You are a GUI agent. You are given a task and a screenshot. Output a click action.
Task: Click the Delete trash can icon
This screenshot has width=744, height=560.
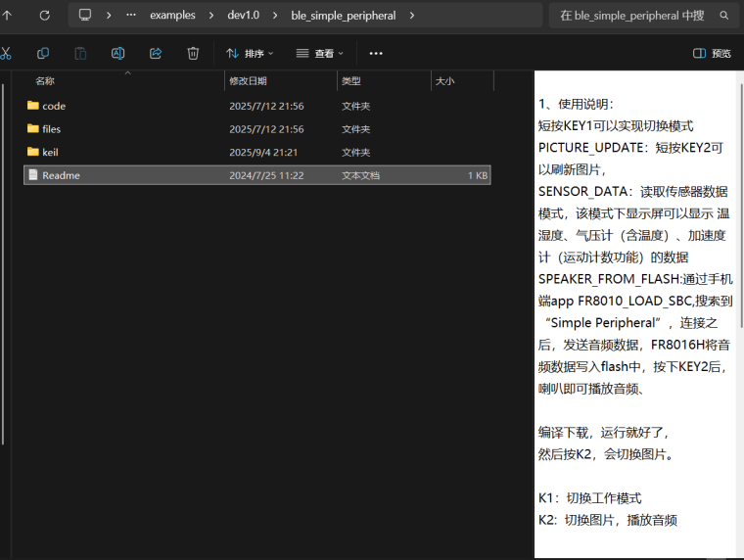(193, 53)
